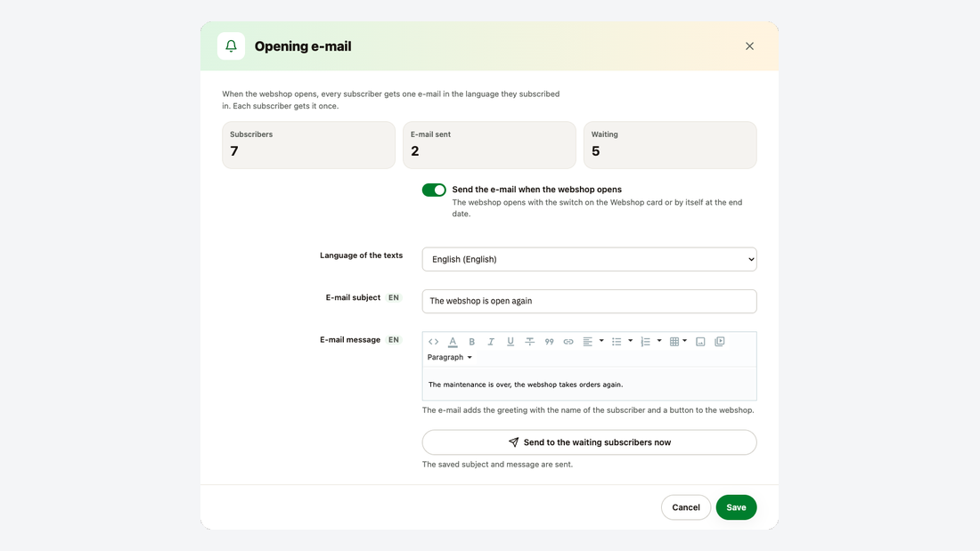980x551 pixels.
Task: Insert media into the message
Action: (x=720, y=342)
